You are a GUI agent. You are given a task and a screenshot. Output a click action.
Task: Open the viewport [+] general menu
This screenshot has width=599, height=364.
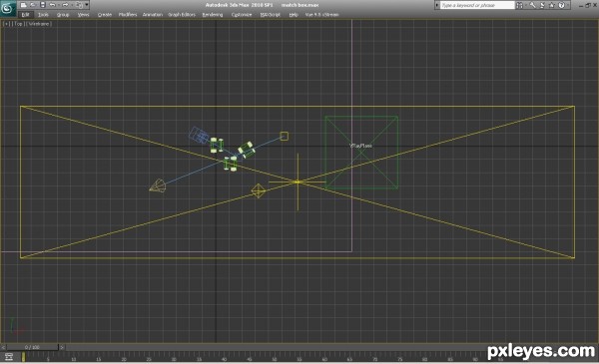(7, 24)
